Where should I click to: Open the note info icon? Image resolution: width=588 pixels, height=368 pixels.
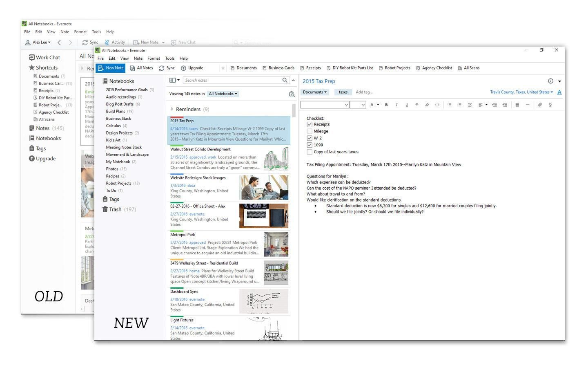click(550, 81)
